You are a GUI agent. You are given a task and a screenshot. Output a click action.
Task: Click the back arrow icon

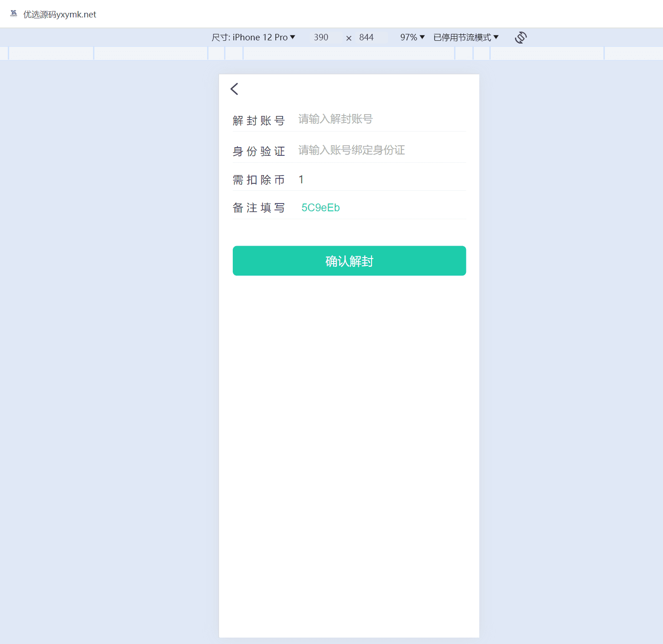tap(235, 89)
